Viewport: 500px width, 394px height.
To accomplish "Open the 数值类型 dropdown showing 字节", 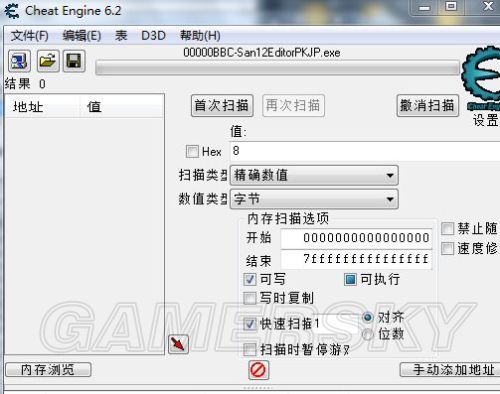I will [314, 199].
